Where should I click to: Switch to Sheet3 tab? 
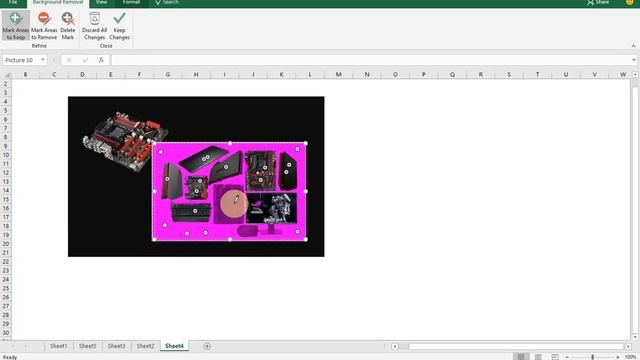point(116,346)
